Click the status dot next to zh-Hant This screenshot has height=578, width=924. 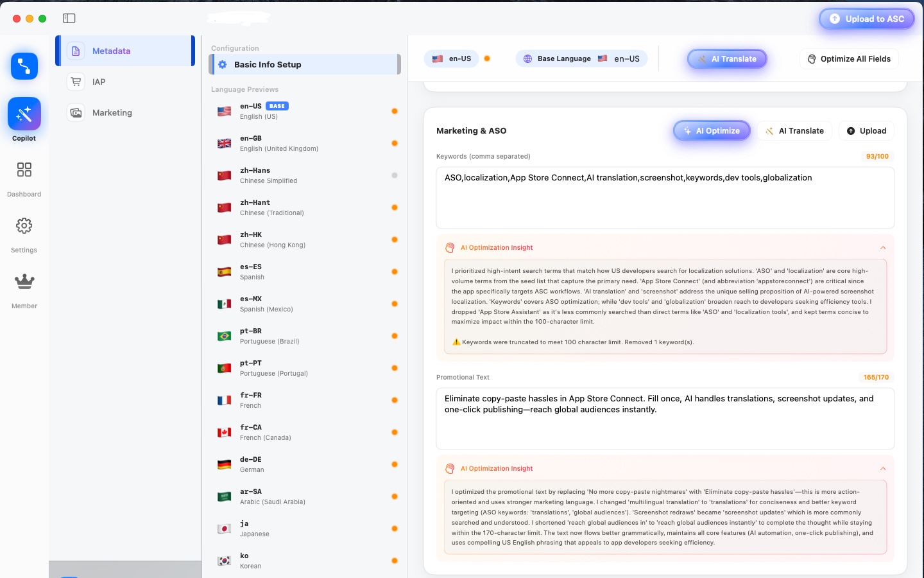click(x=394, y=207)
